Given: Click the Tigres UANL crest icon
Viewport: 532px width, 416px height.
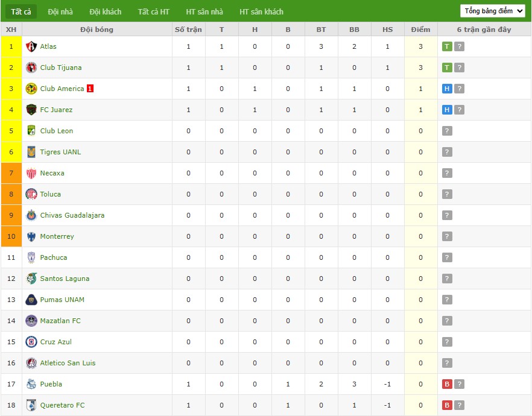Looking at the screenshot, I should pos(31,152).
